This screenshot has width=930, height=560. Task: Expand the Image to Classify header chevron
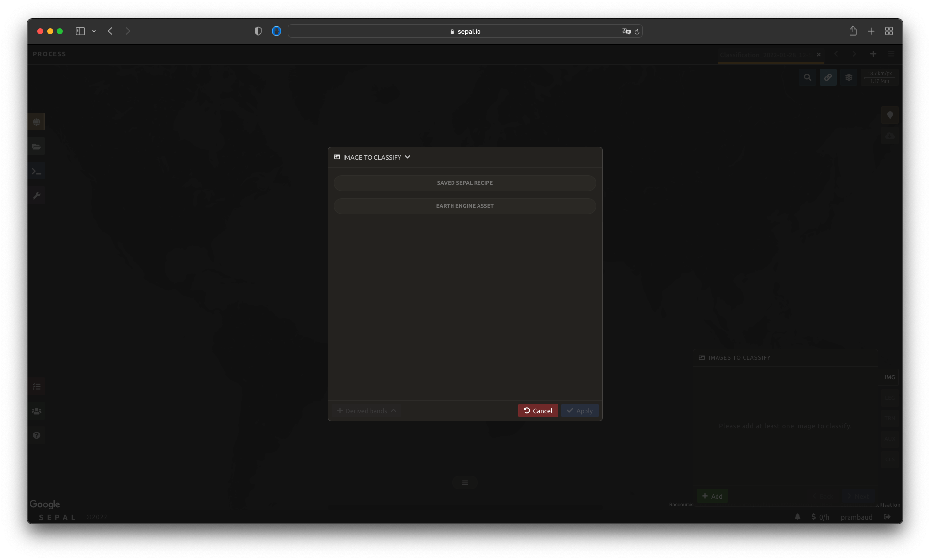click(x=407, y=157)
